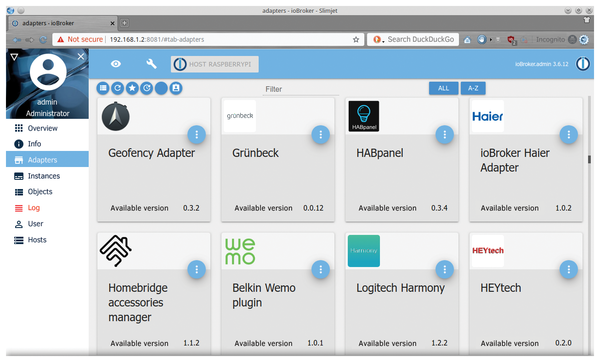Bookmark page with star in address bar
600x362 pixels.
[356, 39]
